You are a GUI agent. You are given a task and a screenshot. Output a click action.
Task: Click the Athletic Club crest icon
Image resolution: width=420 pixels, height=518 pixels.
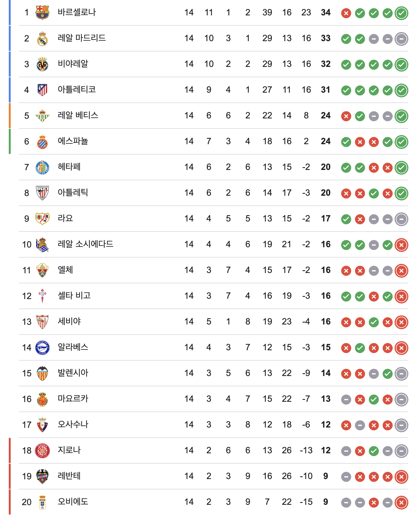tap(42, 193)
